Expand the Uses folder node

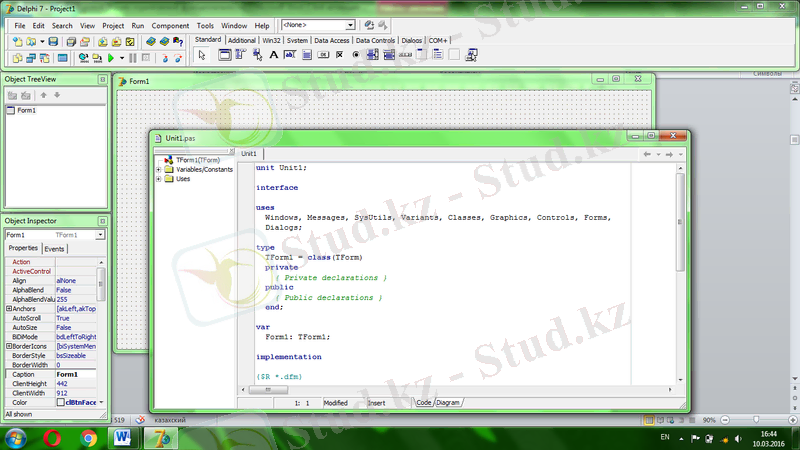158,179
